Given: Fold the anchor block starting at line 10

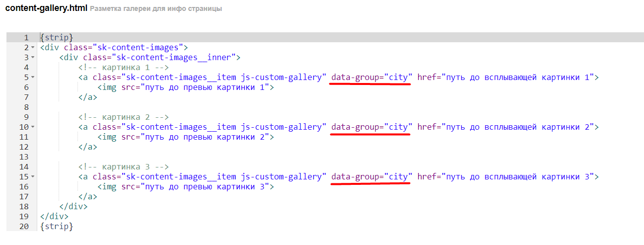Looking at the screenshot, I should point(32,127).
